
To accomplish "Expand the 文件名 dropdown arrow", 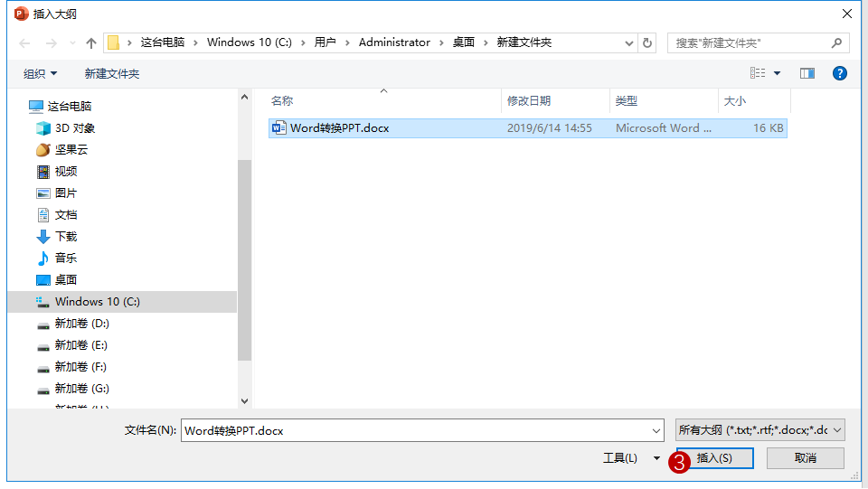I will click(656, 430).
